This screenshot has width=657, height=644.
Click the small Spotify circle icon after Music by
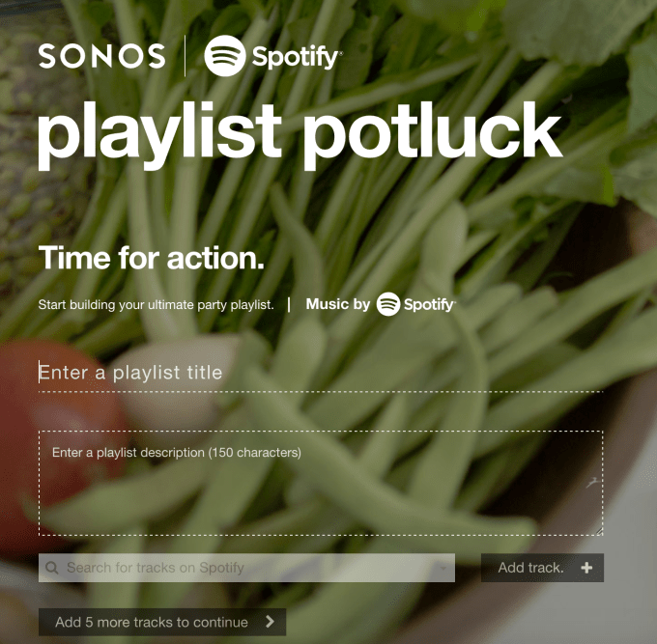pyautogui.click(x=388, y=304)
